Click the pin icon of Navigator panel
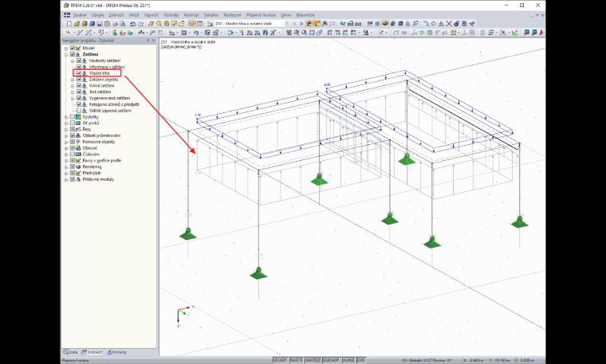 coord(148,40)
